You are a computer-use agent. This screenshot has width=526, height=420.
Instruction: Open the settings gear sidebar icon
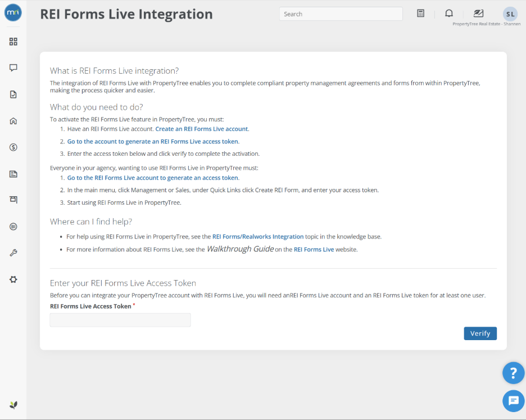[x=13, y=279]
